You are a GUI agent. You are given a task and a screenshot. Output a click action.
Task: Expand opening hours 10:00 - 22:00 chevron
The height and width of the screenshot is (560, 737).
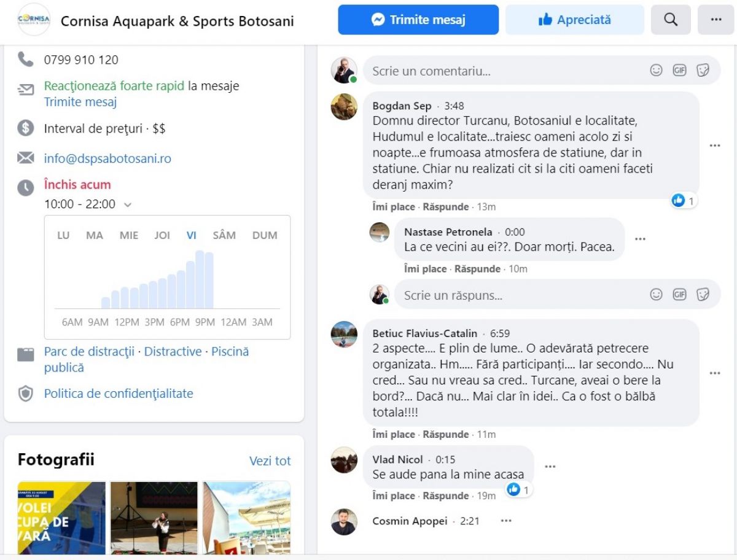click(128, 204)
